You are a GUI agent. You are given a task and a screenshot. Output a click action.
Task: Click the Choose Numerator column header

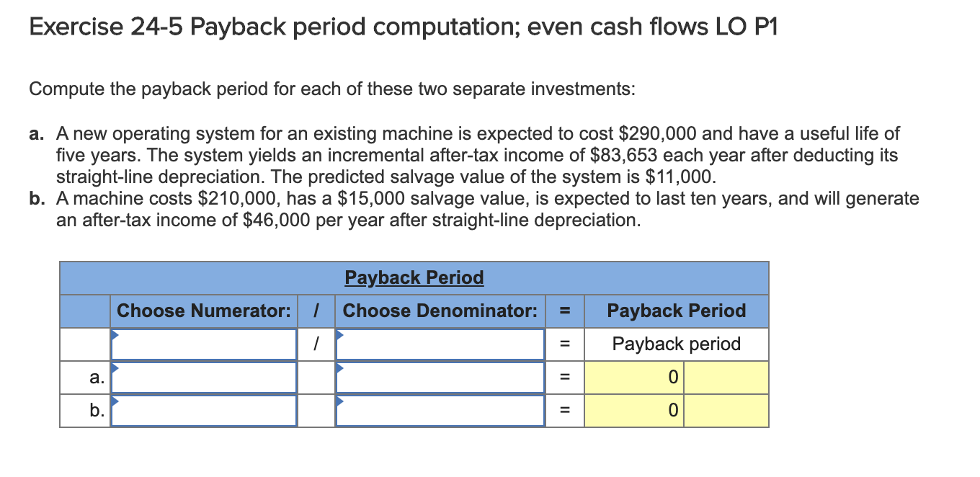click(204, 311)
